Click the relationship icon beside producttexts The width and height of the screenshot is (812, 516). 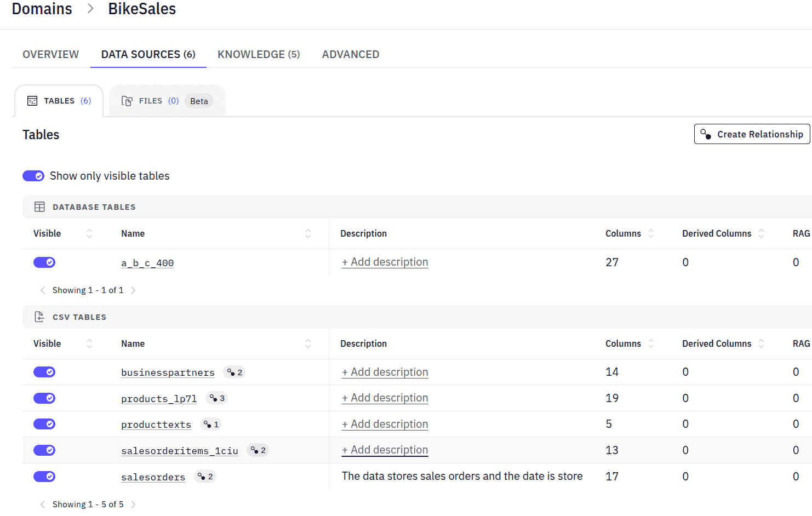click(x=210, y=424)
